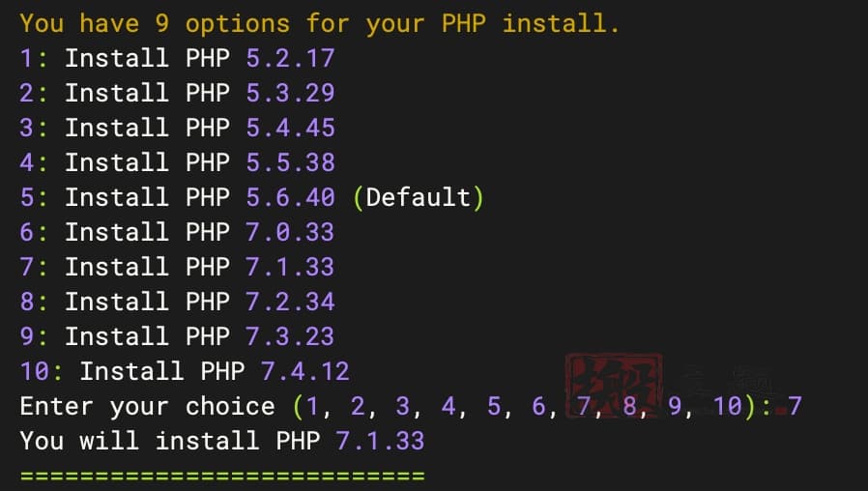Click version 7.1.33 in option 7
The width and height of the screenshot is (868, 491).
click(290, 267)
